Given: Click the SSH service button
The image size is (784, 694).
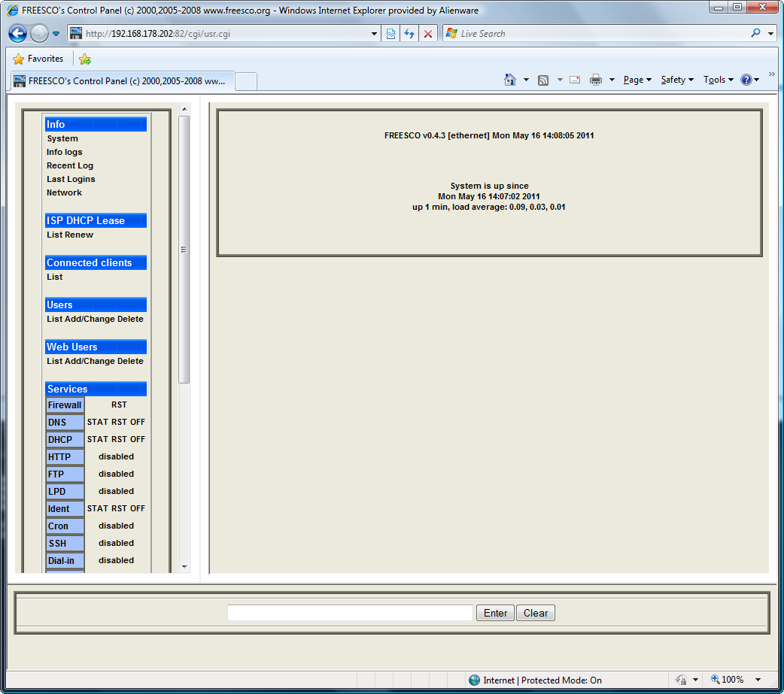Looking at the screenshot, I should (x=65, y=543).
